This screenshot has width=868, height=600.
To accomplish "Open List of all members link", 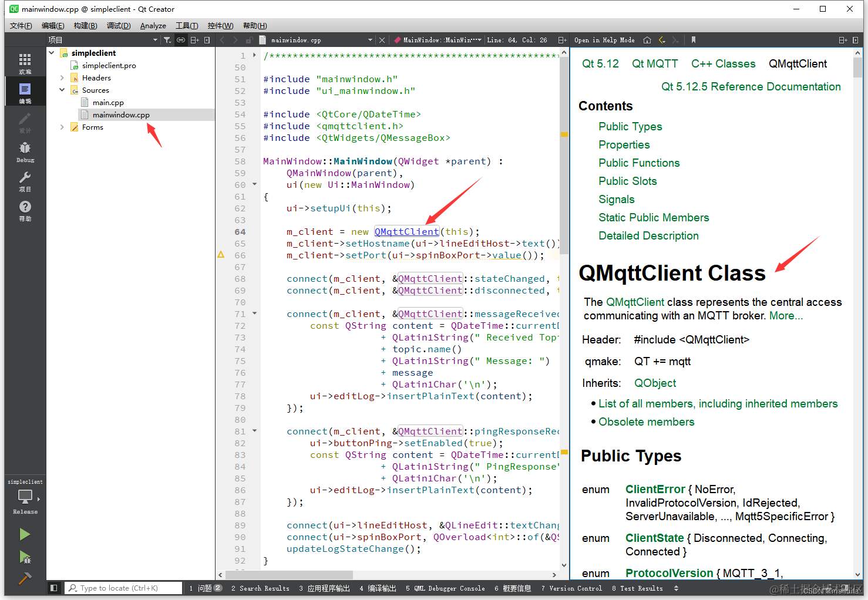I will (x=718, y=403).
